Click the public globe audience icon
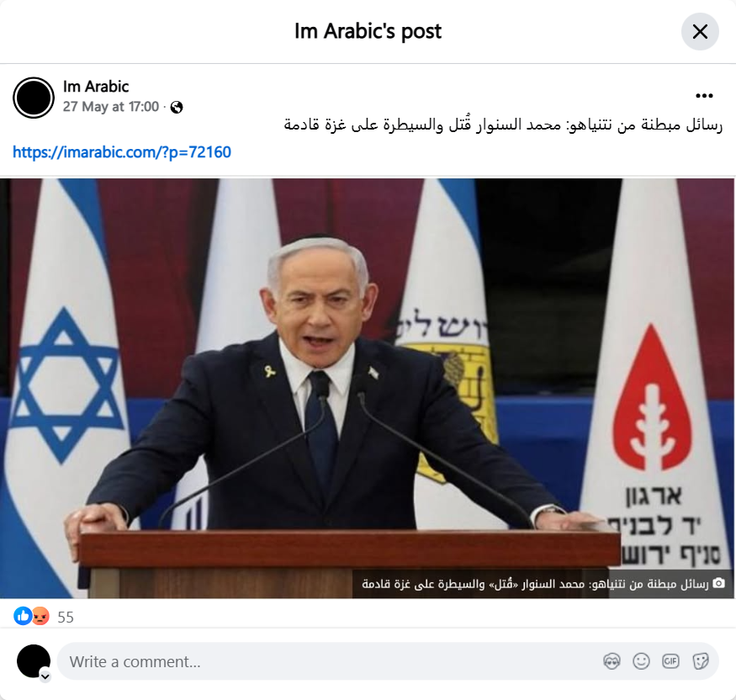Screen dimensions: 736x700 pyautogui.click(x=177, y=108)
